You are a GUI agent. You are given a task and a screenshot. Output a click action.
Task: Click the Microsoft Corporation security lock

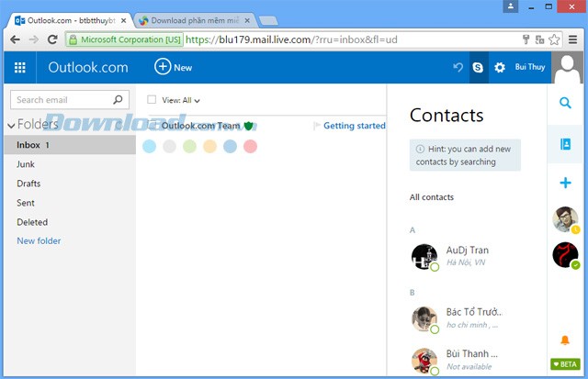click(73, 39)
